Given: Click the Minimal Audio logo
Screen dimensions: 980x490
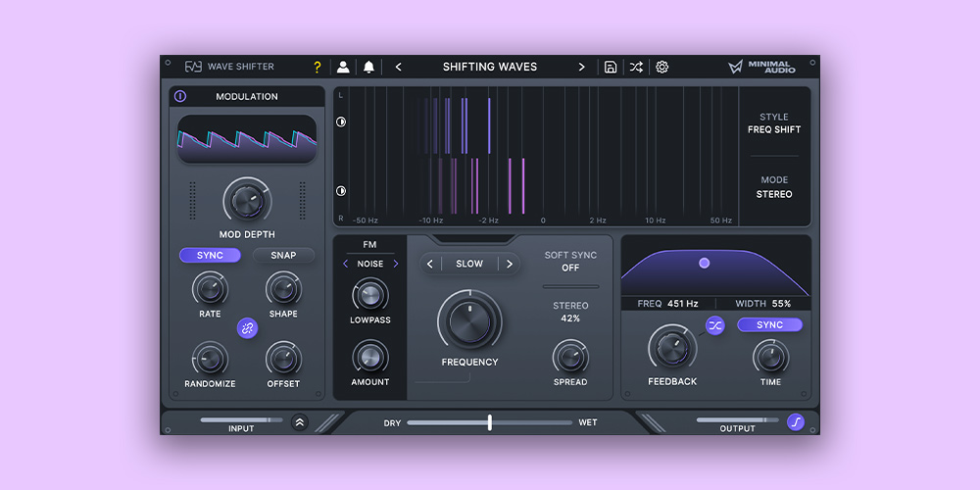Looking at the screenshot, I should click(761, 67).
